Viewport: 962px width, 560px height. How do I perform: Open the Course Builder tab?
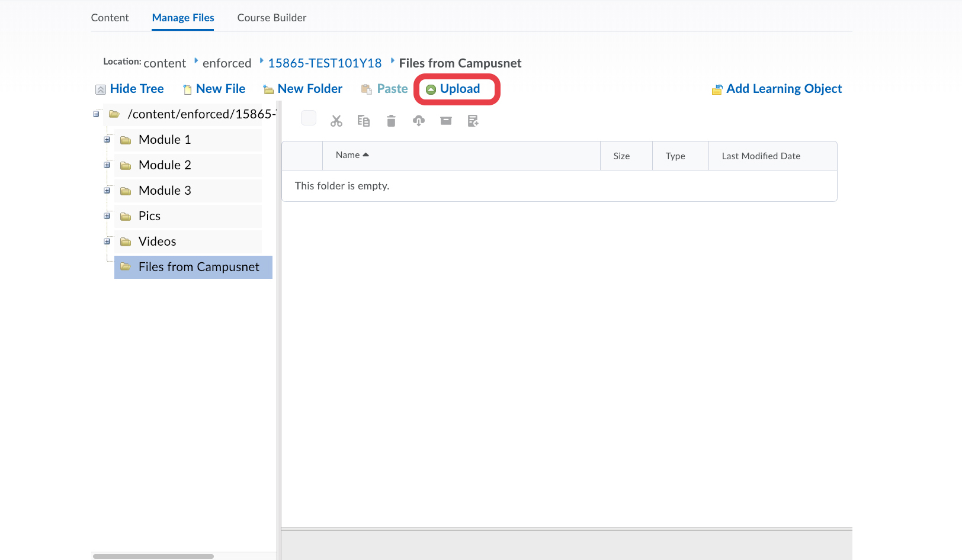[x=272, y=18]
